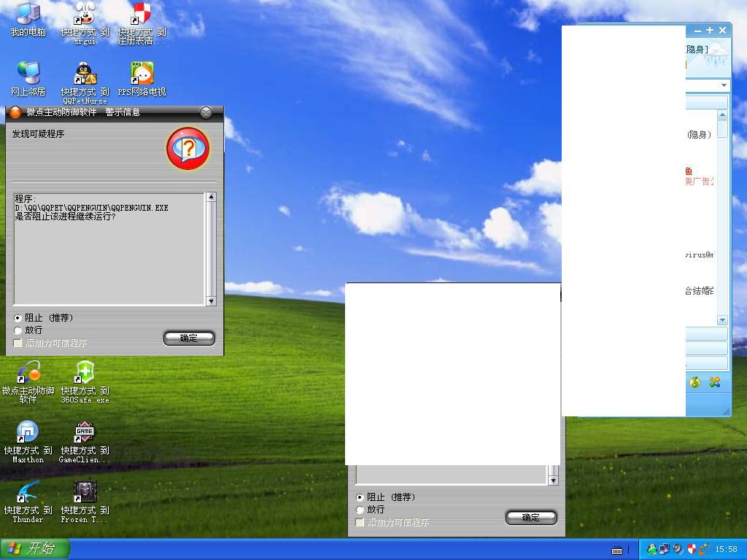The image size is (747, 560).
Task: Click 是否阻止该进程继续运行? text
Action: point(65,216)
